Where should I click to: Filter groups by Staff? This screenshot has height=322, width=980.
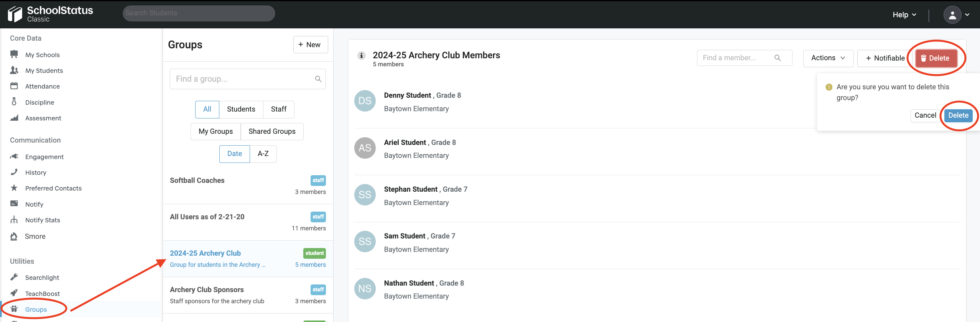[278, 109]
